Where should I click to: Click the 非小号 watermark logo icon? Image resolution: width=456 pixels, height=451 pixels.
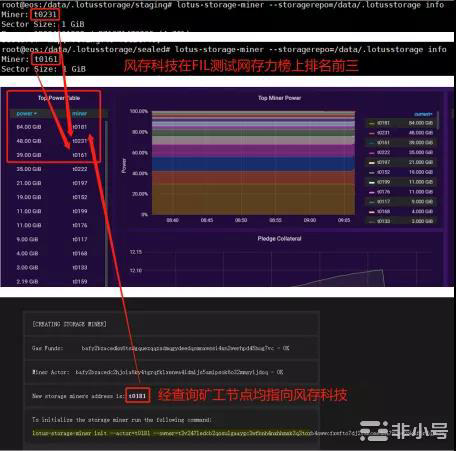tap(374, 430)
